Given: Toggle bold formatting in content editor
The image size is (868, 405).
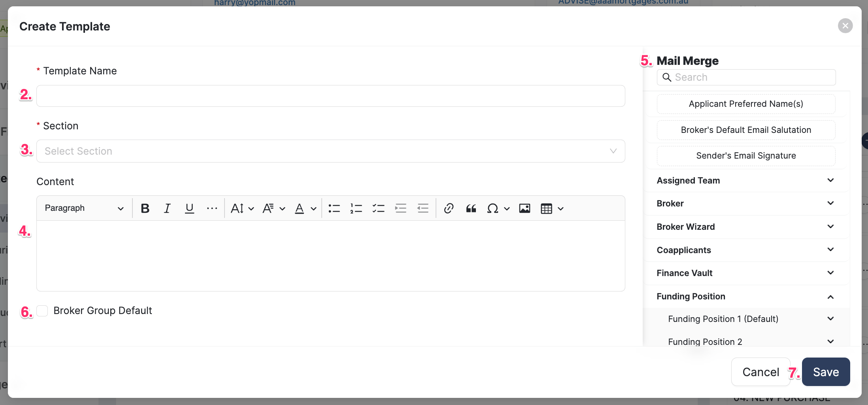Looking at the screenshot, I should pyautogui.click(x=145, y=208).
